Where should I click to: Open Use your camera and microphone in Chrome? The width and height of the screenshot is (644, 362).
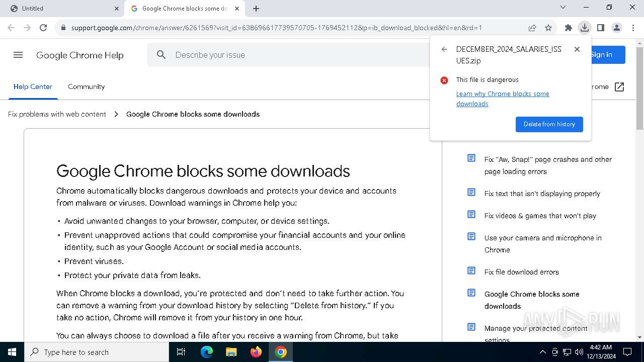(x=543, y=244)
